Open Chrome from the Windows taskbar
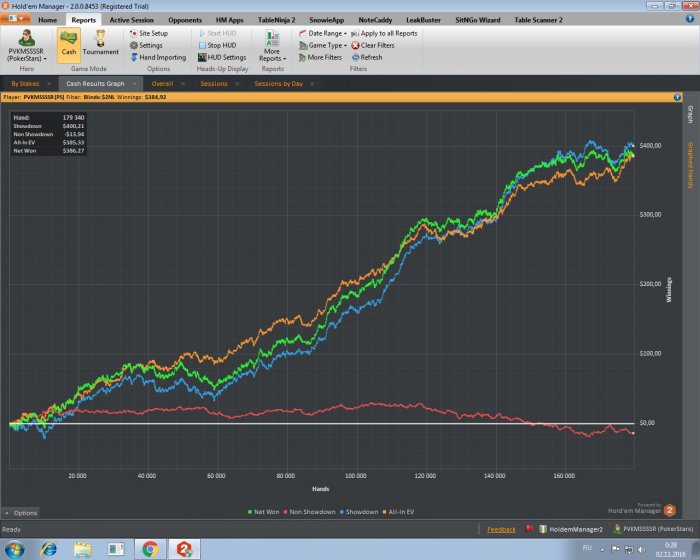Screen dimensions: 700x560 point(149,548)
